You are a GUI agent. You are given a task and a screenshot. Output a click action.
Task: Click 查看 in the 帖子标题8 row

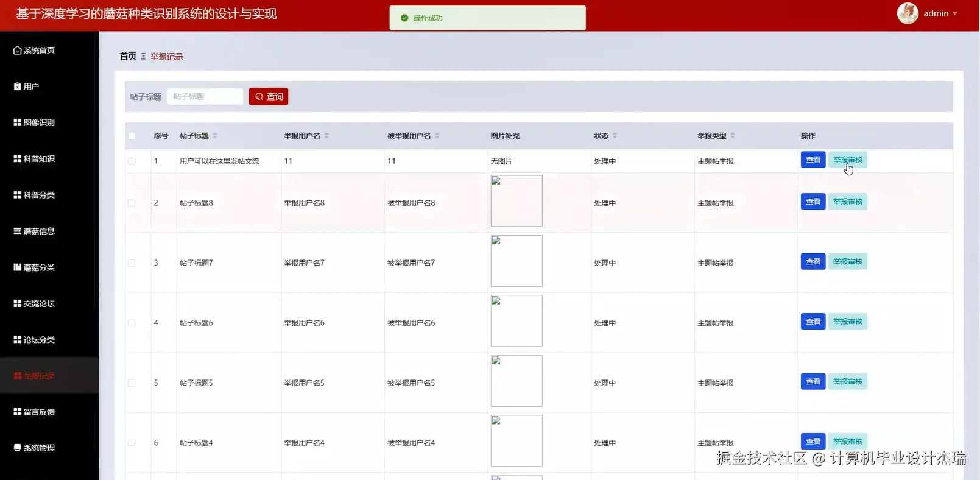(813, 202)
